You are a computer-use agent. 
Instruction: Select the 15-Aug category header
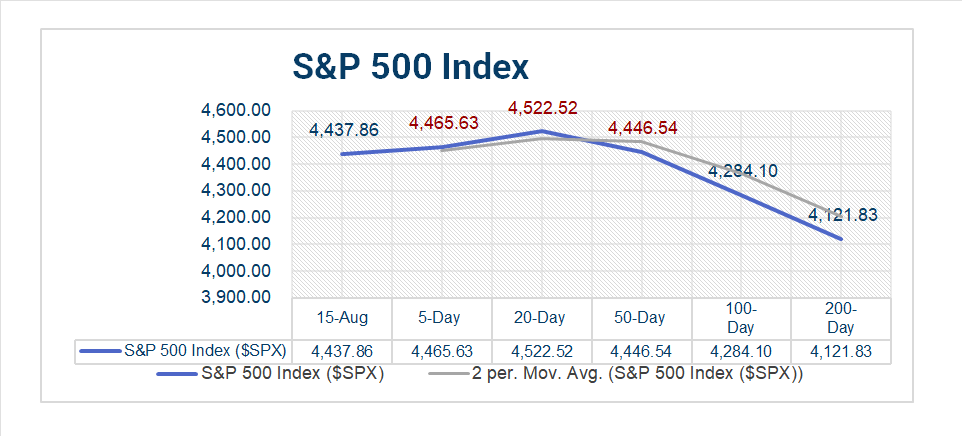342,318
